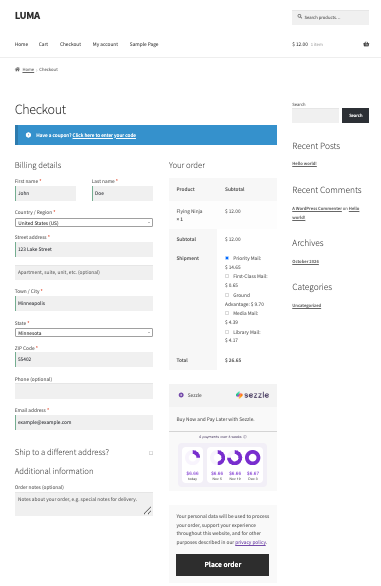Select Media Mail shipping option
This screenshot has width=381, height=586.
(x=227, y=313)
